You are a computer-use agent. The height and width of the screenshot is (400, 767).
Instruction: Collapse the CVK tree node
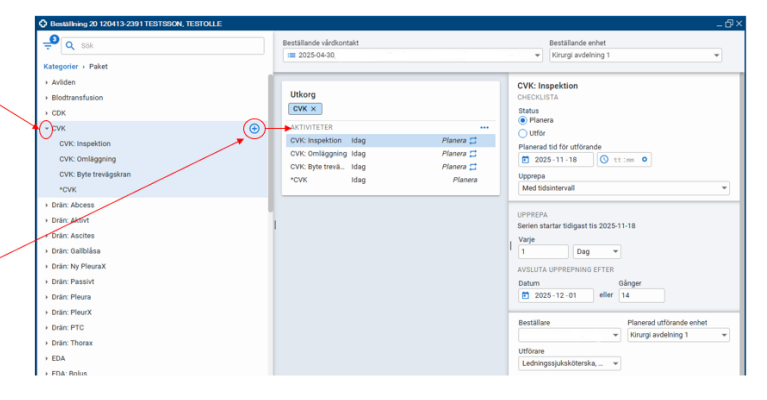click(x=47, y=129)
